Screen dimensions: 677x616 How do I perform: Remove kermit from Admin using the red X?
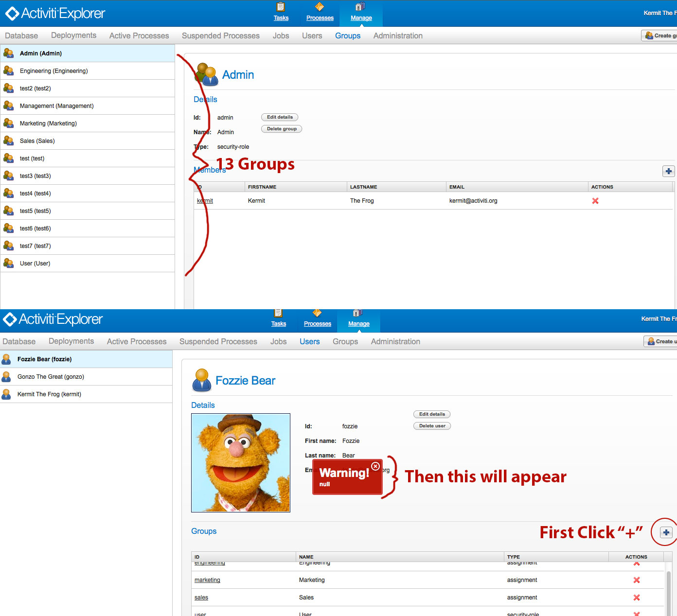(x=595, y=201)
